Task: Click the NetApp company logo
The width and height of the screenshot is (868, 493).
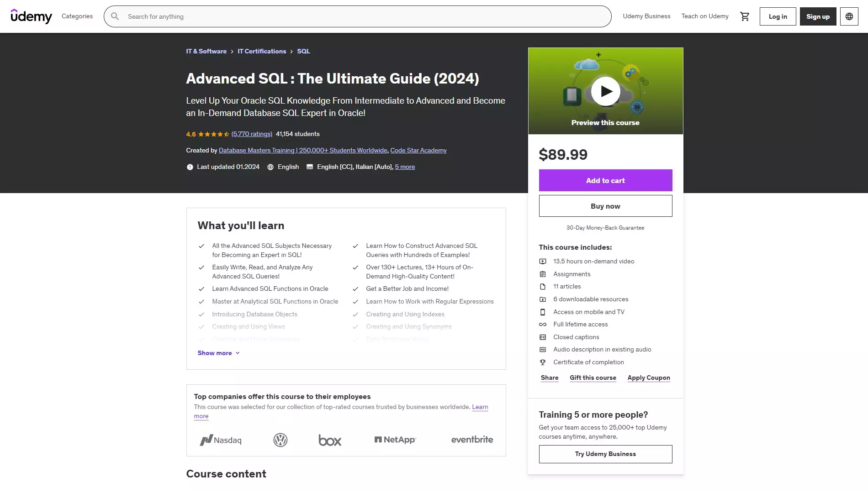Action: (x=395, y=440)
